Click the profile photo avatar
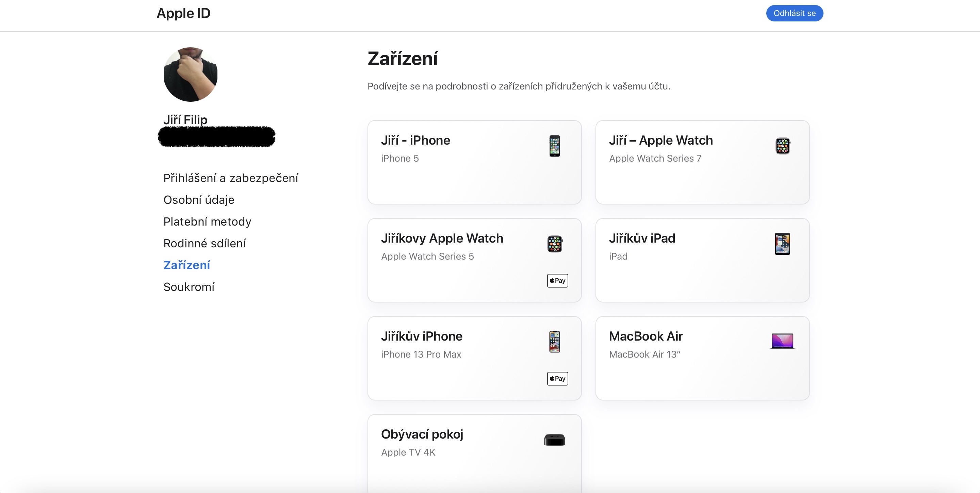The height and width of the screenshot is (493, 980). pyautogui.click(x=190, y=75)
